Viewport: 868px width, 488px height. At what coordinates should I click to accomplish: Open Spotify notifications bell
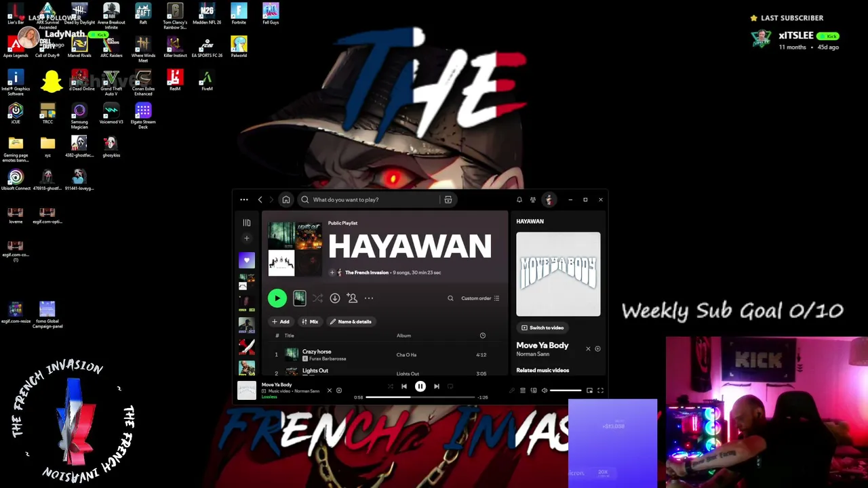(519, 200)
